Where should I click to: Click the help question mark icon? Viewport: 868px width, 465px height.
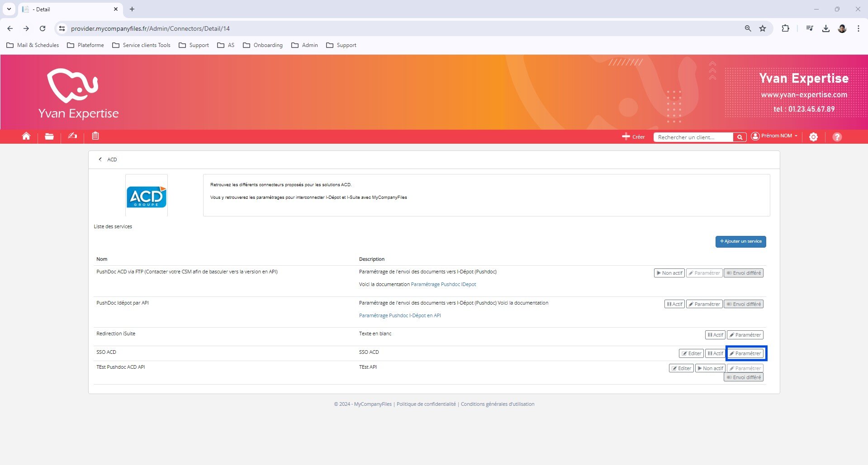[837, 137]
